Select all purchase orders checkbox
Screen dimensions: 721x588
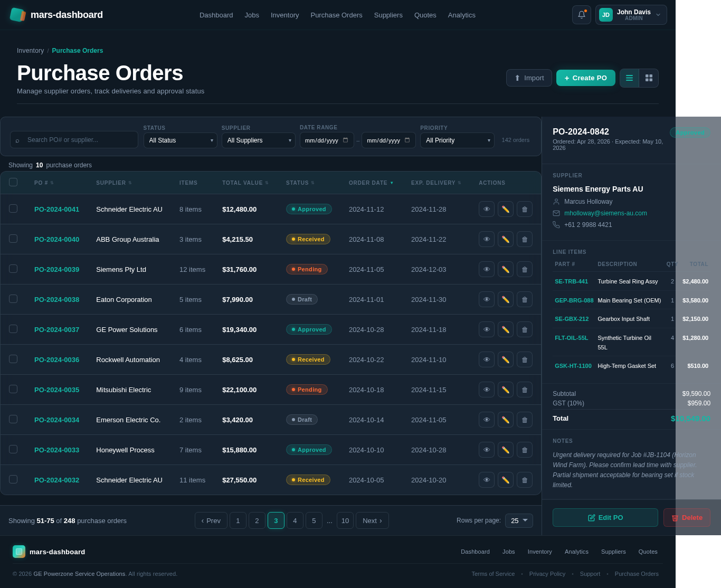click(x=13, y=182)
